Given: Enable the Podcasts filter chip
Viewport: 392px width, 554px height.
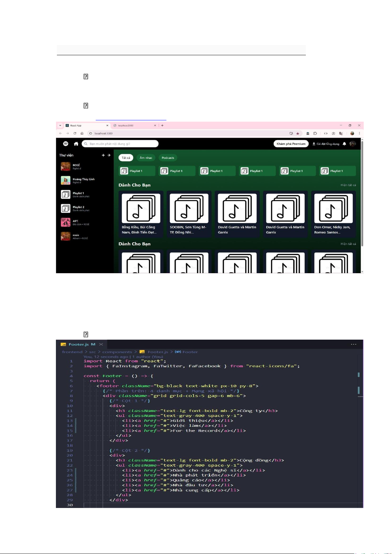Looking at the screenshot, I should [168, 158].
